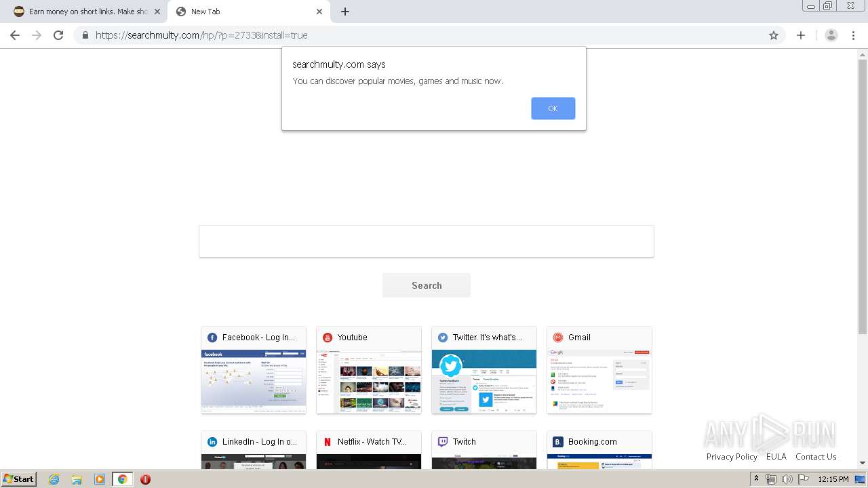Open the Privacy Policy link
The width and height of the screenshot is (868, 488).
(x=732, y=457)
